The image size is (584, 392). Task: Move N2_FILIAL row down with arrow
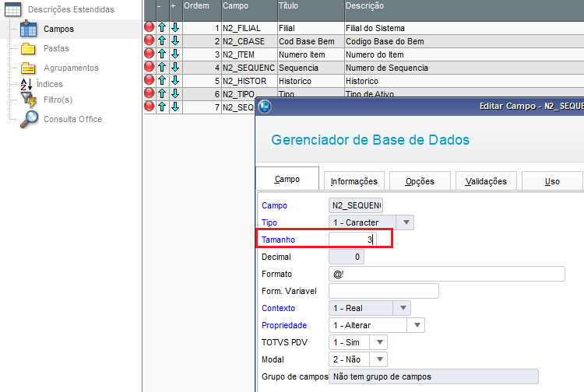(x=175, y=27)
